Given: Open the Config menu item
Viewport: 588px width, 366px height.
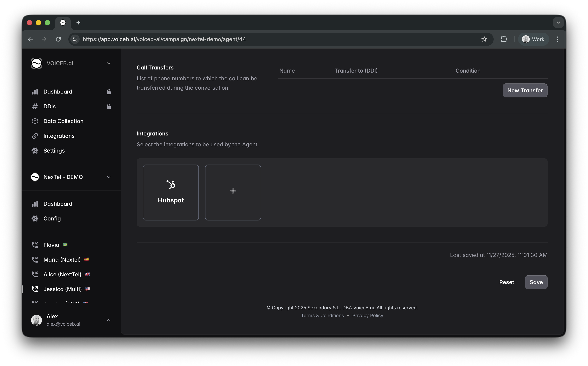Looking at the screenshot, I should pos(52,218).
